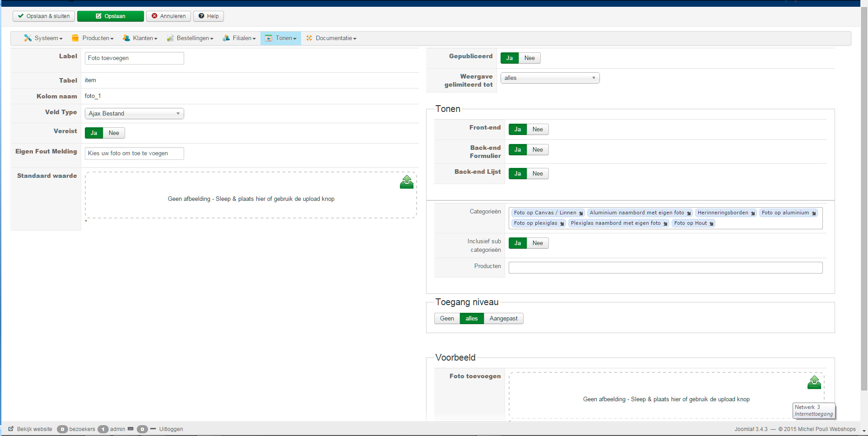Click the Documentatie menu icon
This screenshot has height=436, width=868.
click(x=309, y=38)
